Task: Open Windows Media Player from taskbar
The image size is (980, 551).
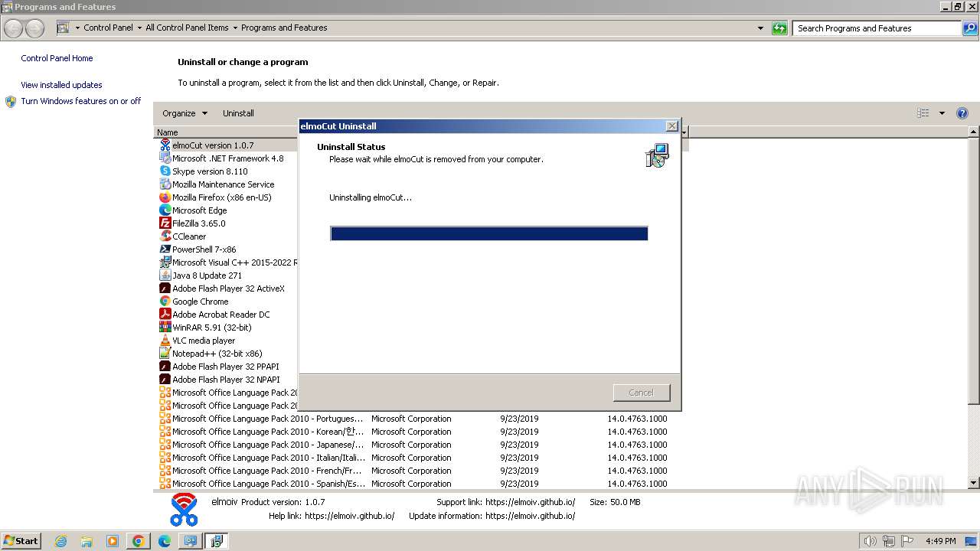Action: [113, 541]
